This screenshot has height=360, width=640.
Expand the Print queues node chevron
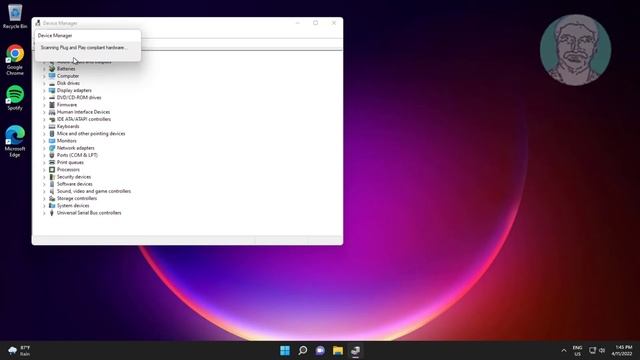coord(44,162)
